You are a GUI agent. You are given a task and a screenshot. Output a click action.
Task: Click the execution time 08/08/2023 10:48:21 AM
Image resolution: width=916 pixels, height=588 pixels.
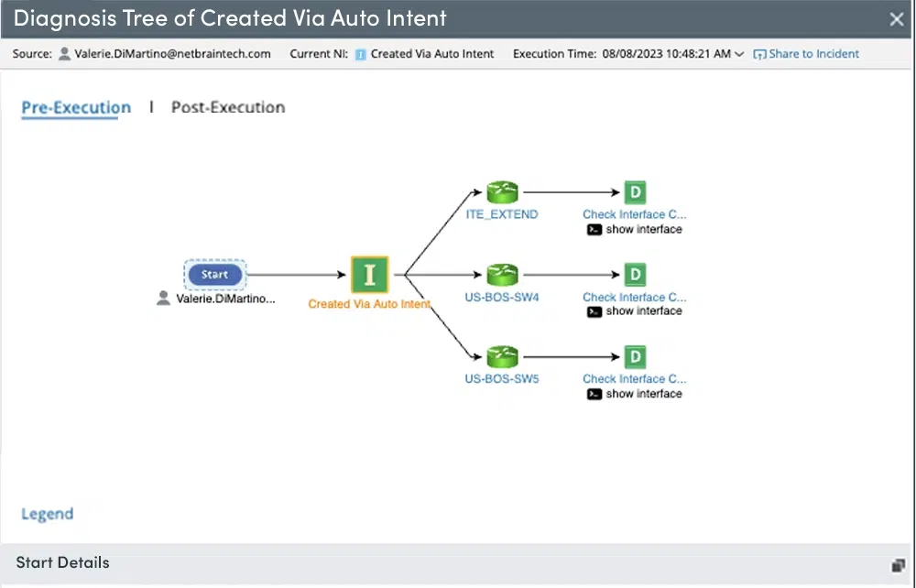[667, 54]
